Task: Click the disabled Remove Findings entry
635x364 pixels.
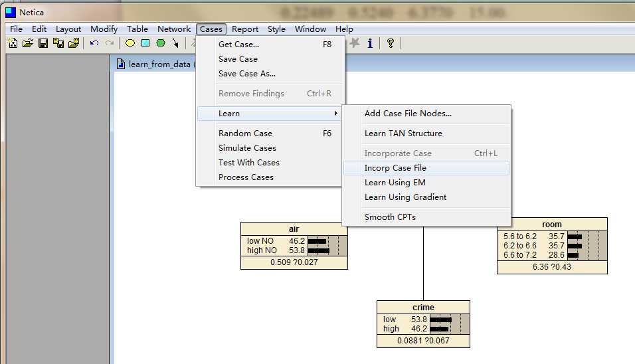Action: tap(270, 94)
